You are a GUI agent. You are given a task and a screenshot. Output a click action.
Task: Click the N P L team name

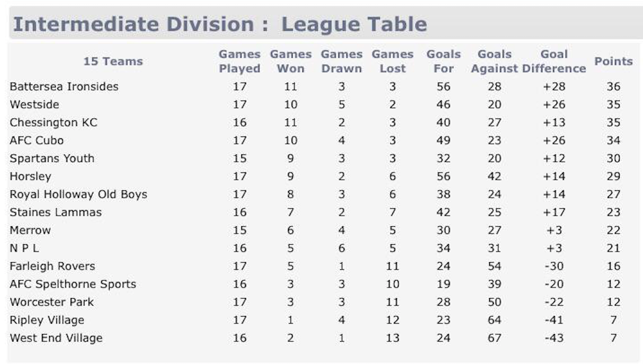coord(25,248)
